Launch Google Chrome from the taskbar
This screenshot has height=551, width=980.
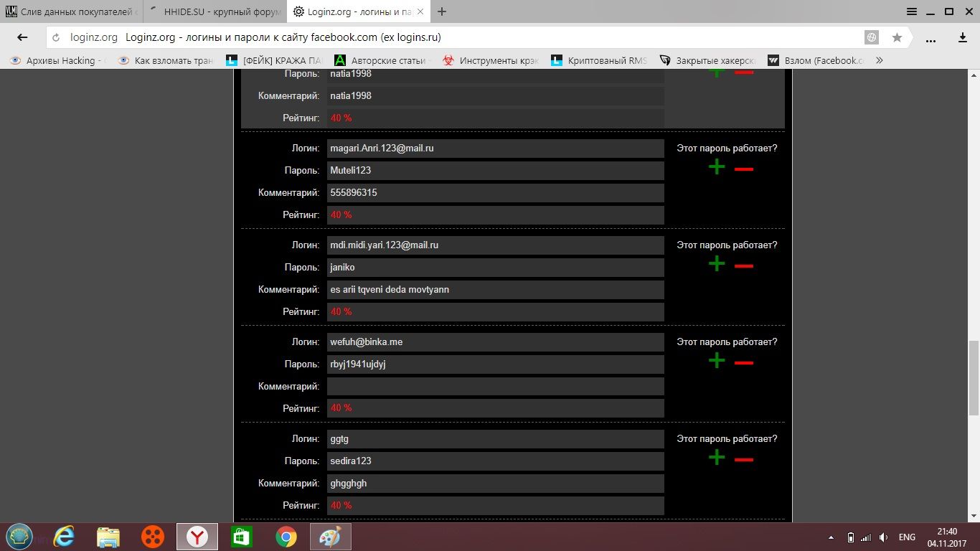[286, 537]
